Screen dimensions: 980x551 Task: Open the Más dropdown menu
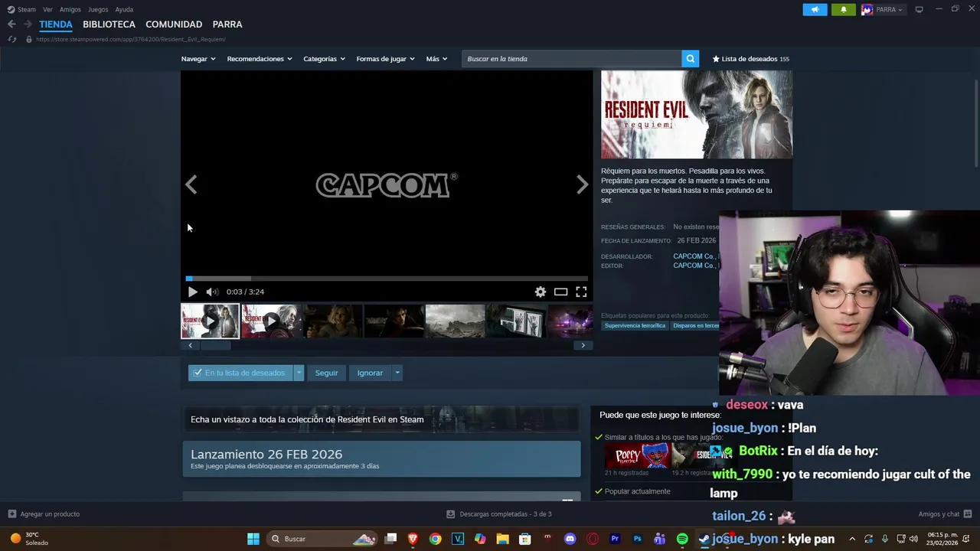[x=437, y=59]
